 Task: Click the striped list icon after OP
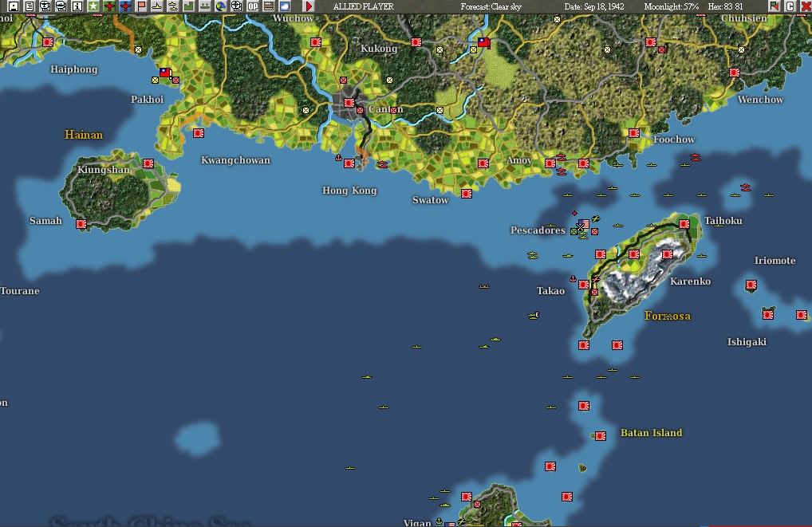click(x=269, y=6)
